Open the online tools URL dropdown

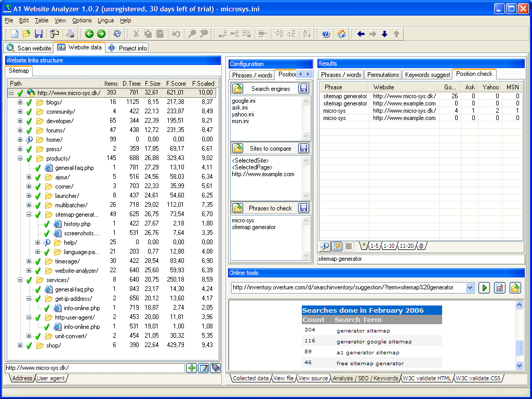coord(470,288)
